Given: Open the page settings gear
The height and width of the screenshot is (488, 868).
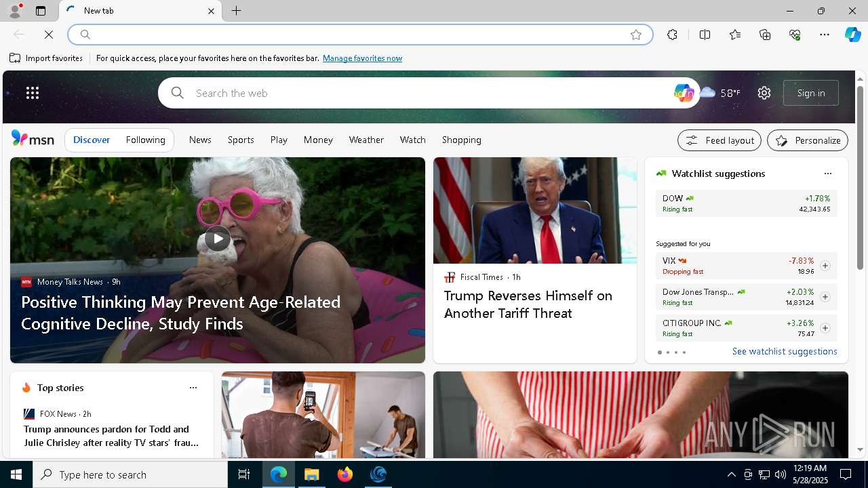Looking at the screenshot, I should click(764, 93).
